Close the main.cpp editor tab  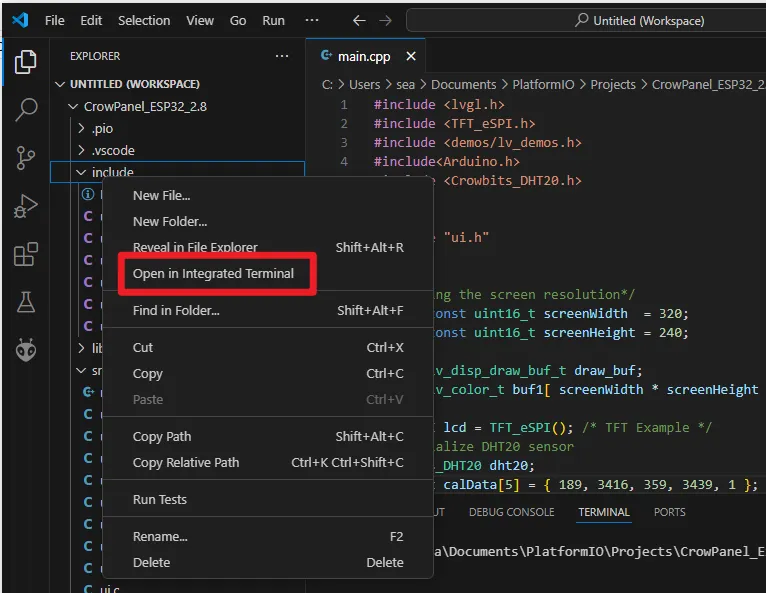[x=410, y=57]
